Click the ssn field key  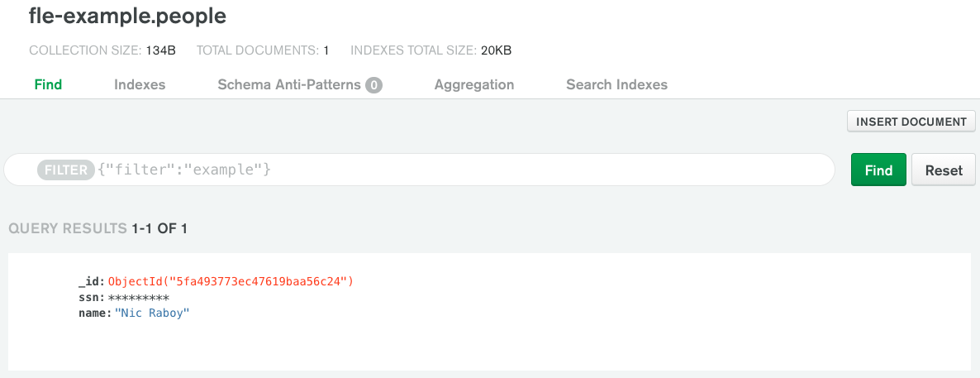coord(92,298)
